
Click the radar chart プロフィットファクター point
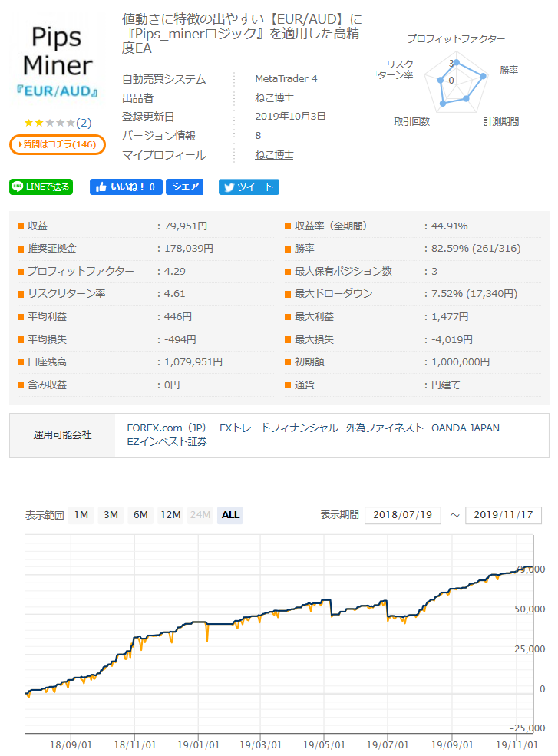pyautogui.click(x=456, y=63)
